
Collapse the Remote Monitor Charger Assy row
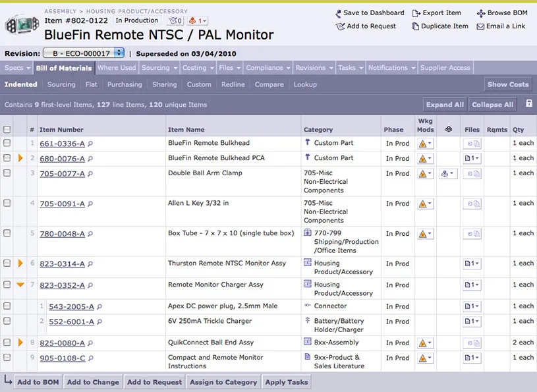pyautogui.click(x=21, y=285)
